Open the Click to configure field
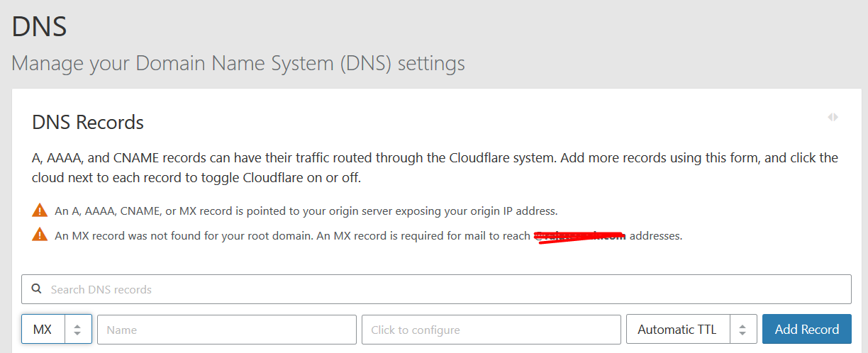Screen dimensions: 868x353 pos(491,330)
